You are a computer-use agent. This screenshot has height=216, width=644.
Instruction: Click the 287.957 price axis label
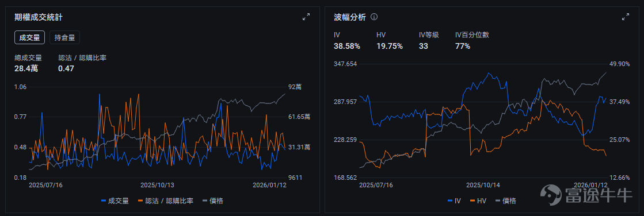(345, 102)
